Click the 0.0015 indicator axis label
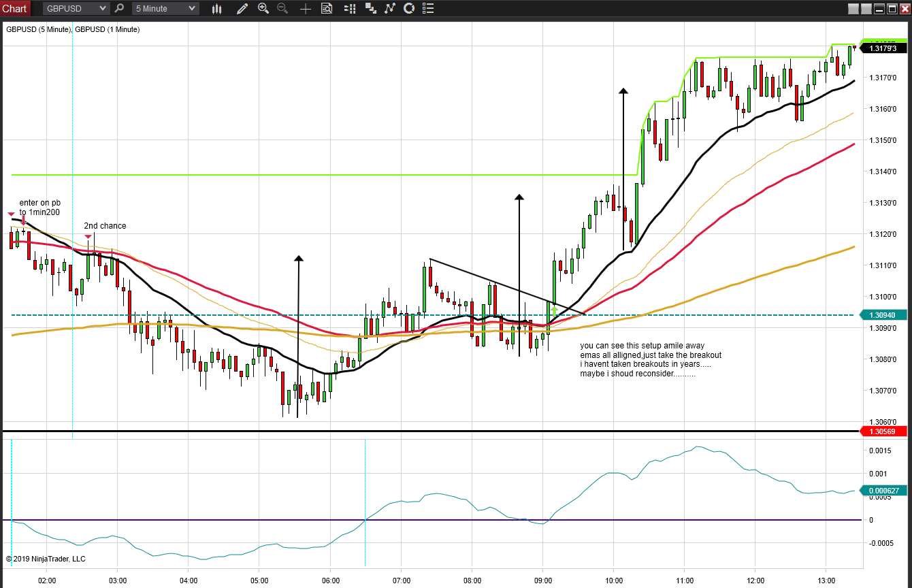 coord(881,451)
